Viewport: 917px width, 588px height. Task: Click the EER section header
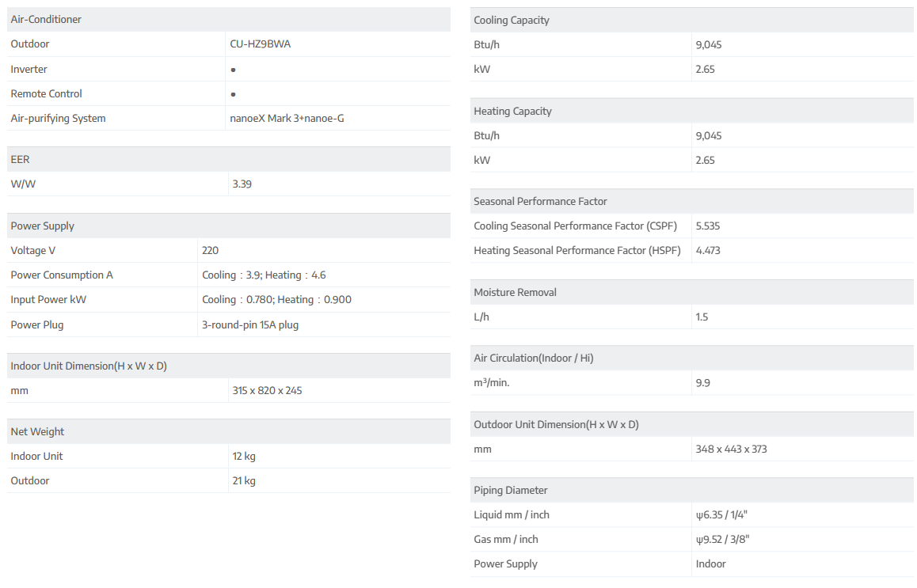click(21, 159)
